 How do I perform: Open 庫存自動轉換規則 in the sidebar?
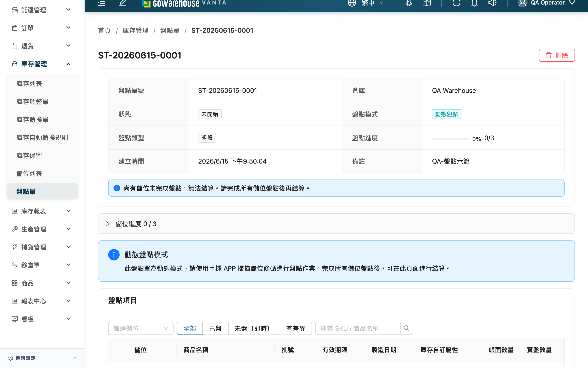[42, 138]
